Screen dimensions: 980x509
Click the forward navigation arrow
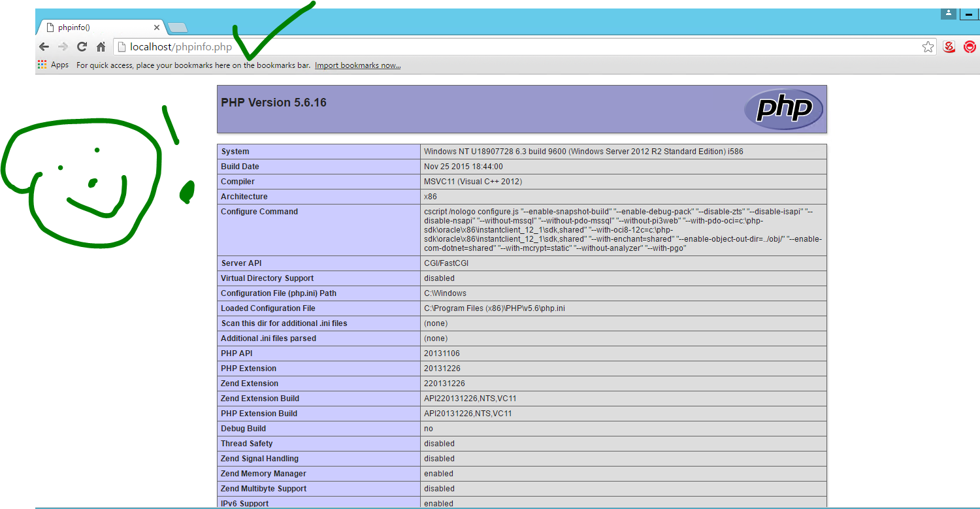[63, 46]
